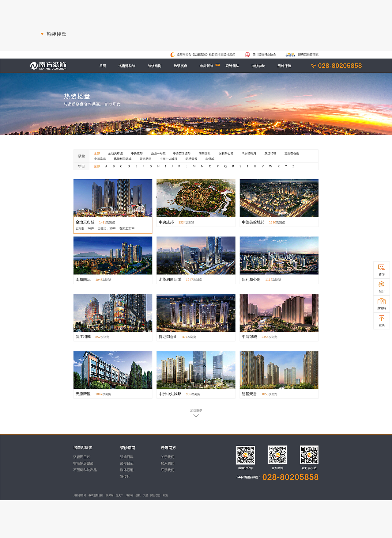
Task: Filter by letter S
Action: [x=240, y=166]
